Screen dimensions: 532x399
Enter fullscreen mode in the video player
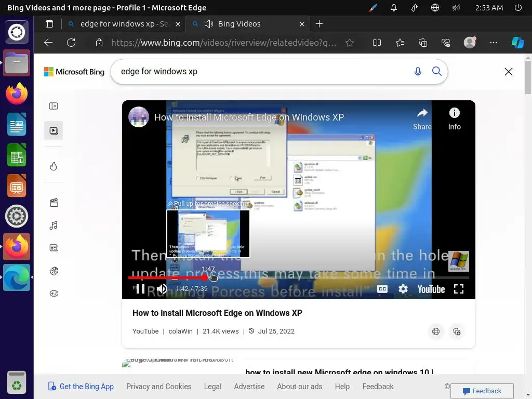click(x=459, y=289)
